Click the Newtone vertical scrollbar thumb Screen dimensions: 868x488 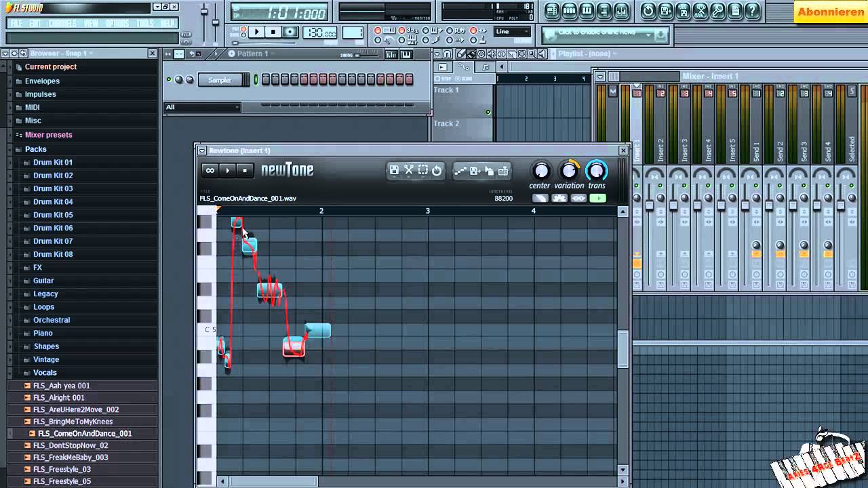(x=623, y=348)
